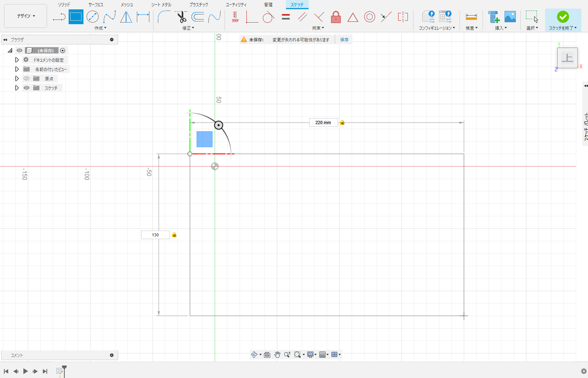Image resolution: width=588 pixels, height=378 pixels.
Task: Switch to the ソリッド tab
Action: point(64,5)
